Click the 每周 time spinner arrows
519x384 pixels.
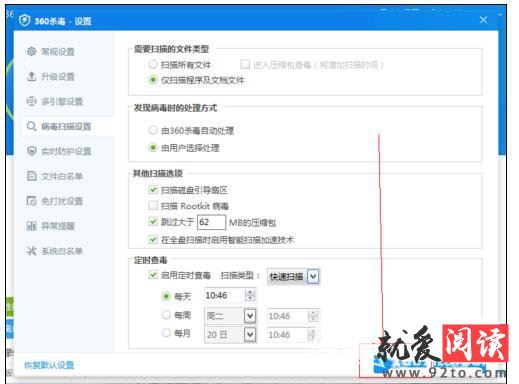click(x=313, y=316)
